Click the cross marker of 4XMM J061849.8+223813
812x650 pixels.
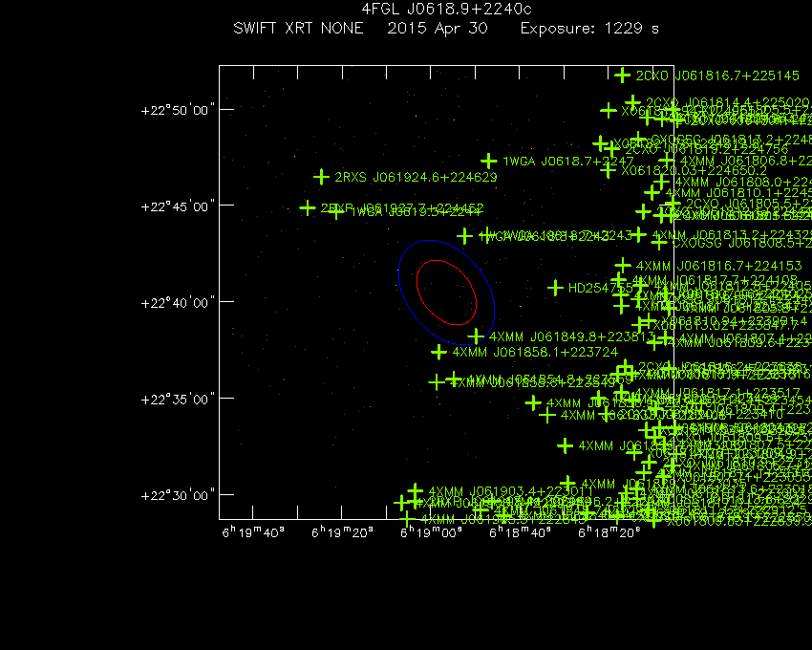(476, 336)
